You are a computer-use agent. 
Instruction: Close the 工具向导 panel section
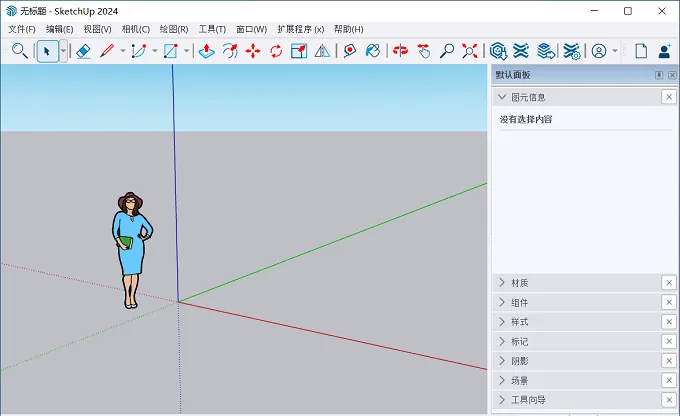pos(669,400)
